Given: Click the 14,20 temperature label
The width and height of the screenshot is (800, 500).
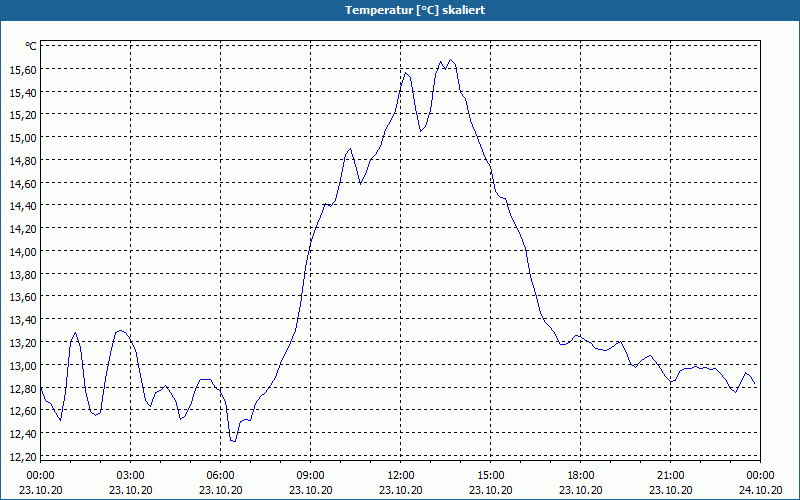Looking at the screenshot, I should pos(23,229).
